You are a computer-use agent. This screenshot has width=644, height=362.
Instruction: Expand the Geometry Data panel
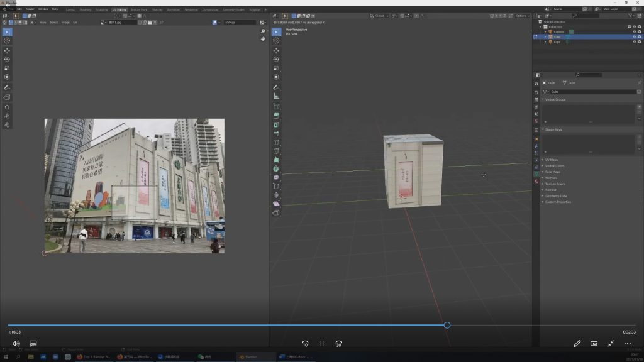[x=556, y=196]
